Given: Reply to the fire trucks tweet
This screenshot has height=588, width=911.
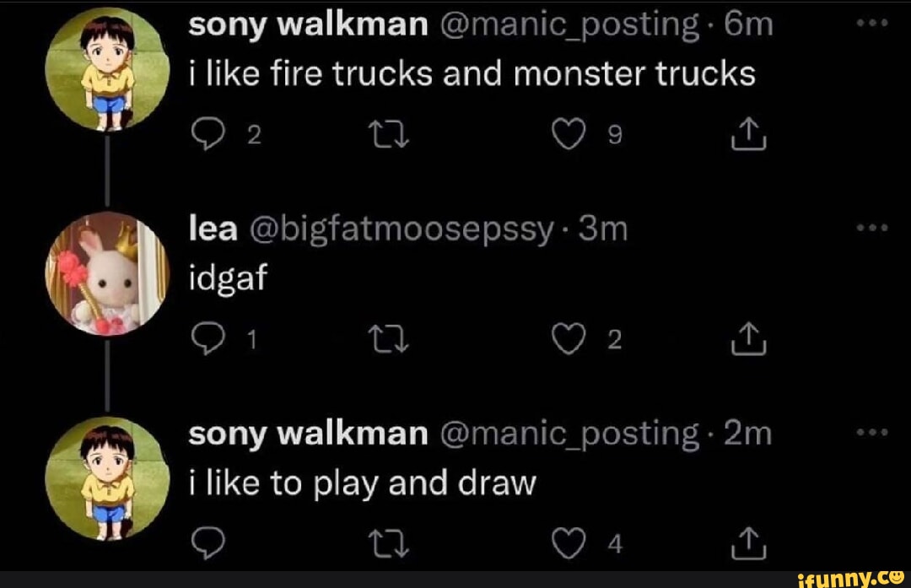Looking at the screenshot, I should point(208,134).
